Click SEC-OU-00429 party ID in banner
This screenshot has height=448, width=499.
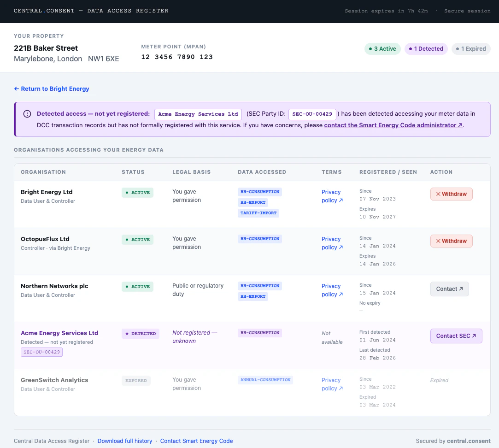[312, 114]
